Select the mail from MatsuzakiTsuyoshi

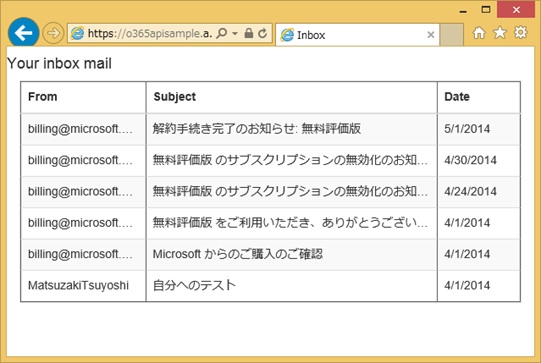270,286
